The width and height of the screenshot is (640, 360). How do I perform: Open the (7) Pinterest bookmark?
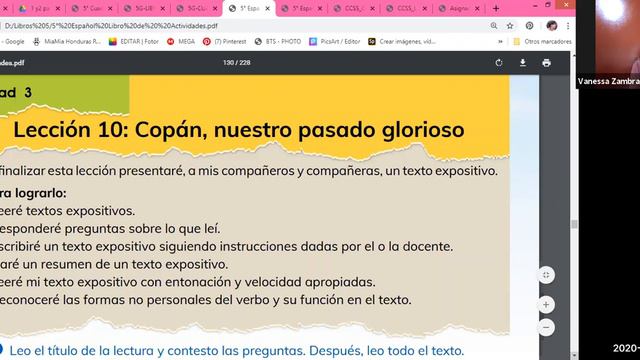pyautogui.click(x=225, y=42)
